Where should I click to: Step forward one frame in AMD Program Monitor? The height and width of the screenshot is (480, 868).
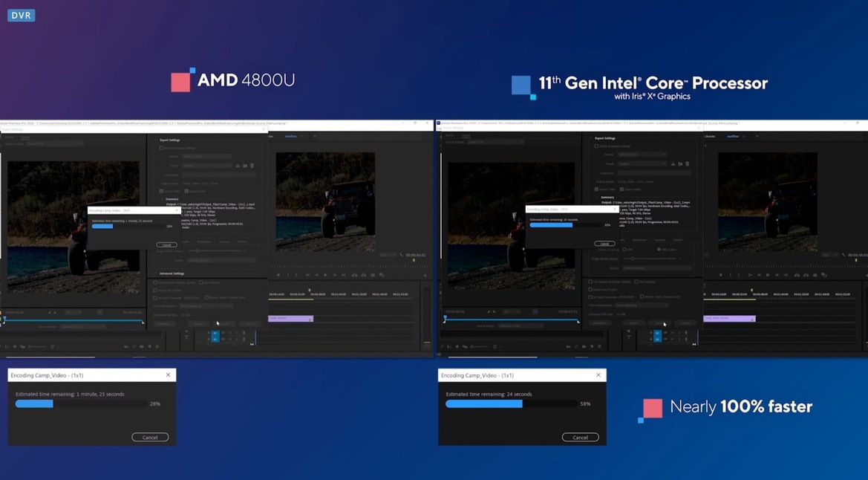point(334,275)
